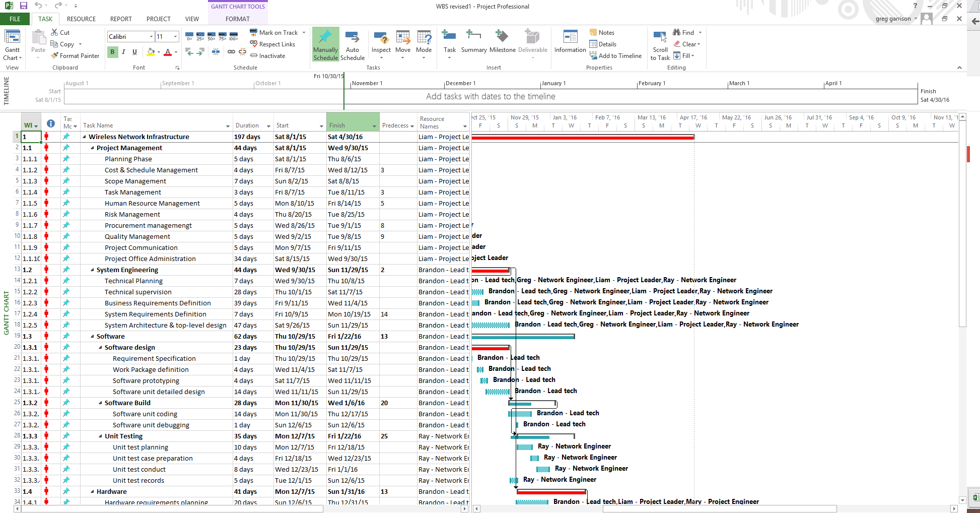
Task: Click the Find button
Action: (687, 32)
